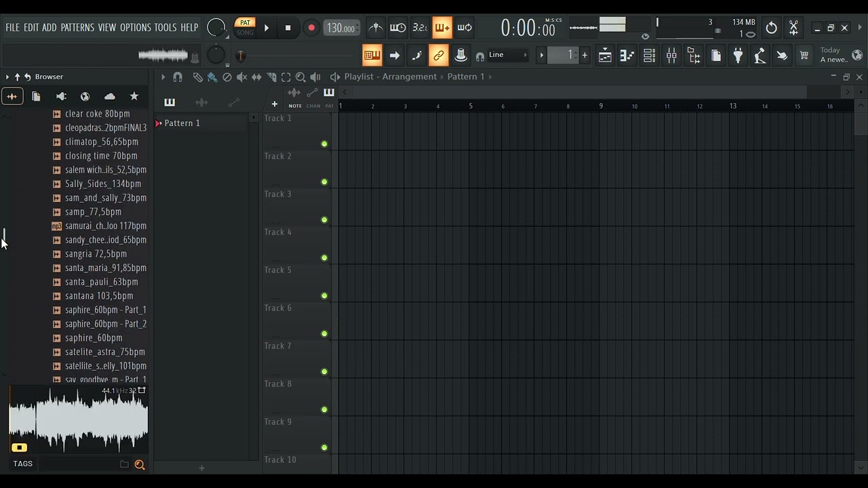This screenshot has height=488, width=868.
Task: Click the tempo 130.000 field
Action: point(340,28)
